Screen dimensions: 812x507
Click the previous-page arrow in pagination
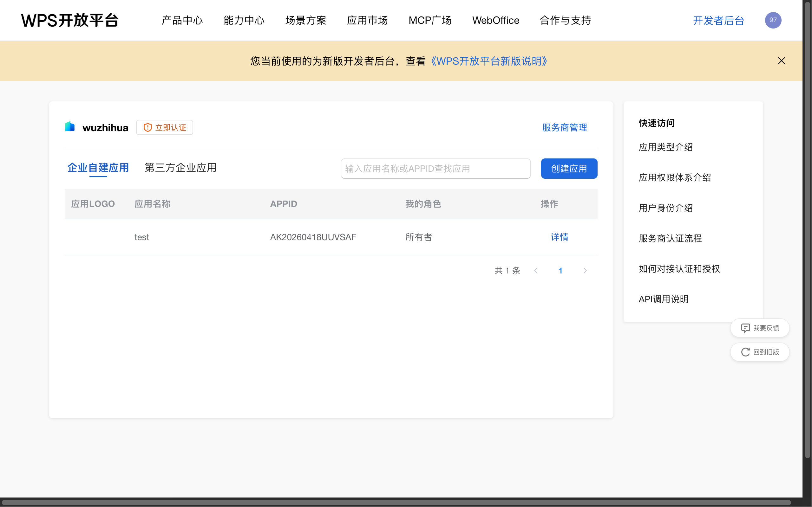536,270
